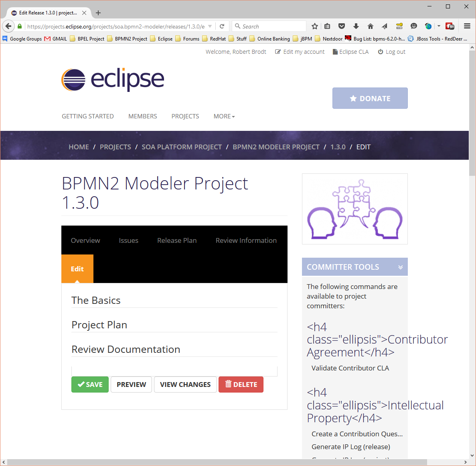Click the browser Search field

pyautogui.click(x=269, y=26)
